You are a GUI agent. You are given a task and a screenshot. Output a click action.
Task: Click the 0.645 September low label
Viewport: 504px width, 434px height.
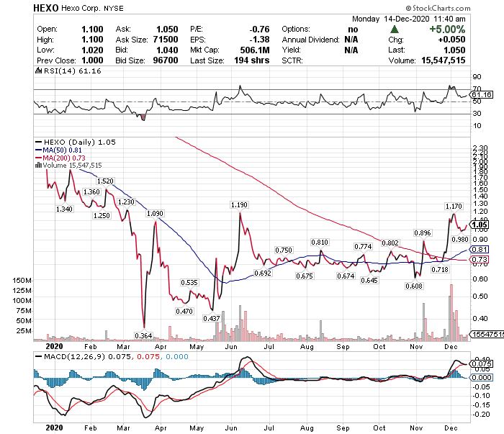(x=369, y=281)
